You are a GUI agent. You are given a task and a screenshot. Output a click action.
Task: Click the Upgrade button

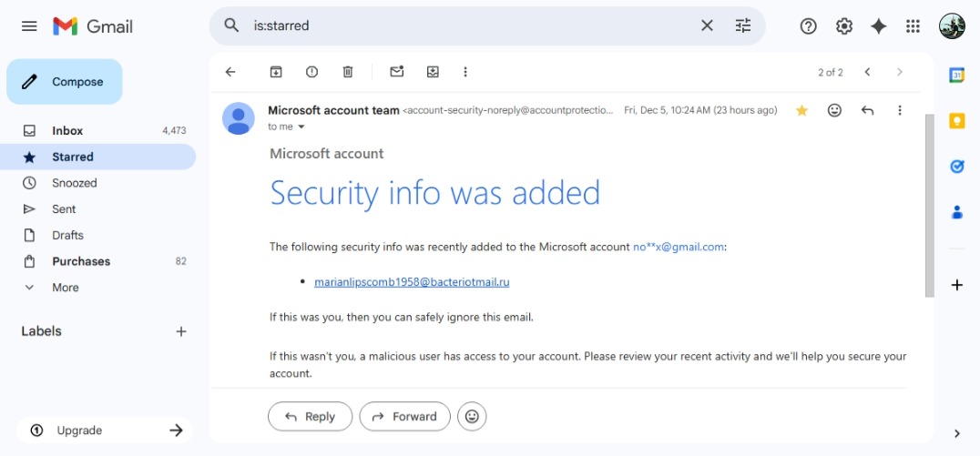[105, 431]
